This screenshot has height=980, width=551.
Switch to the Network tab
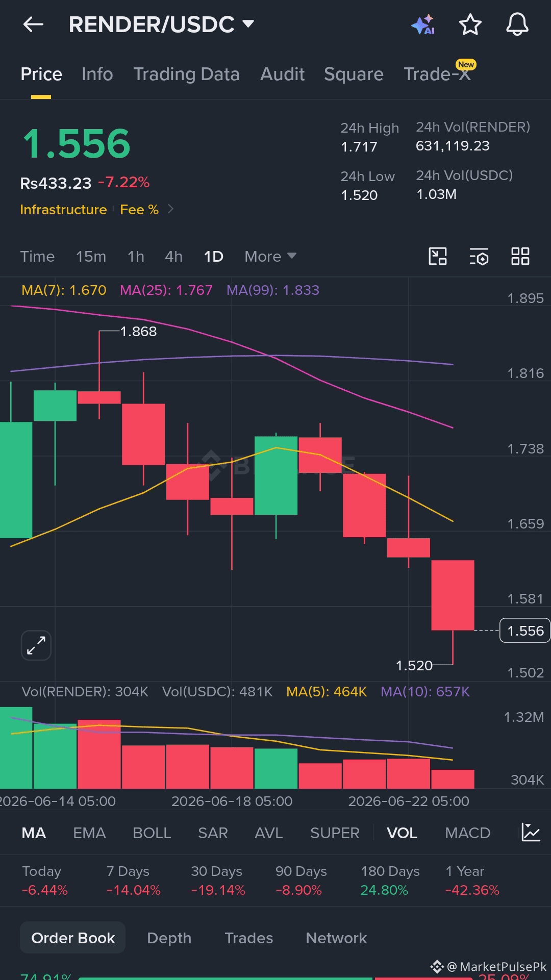point(336,938)
